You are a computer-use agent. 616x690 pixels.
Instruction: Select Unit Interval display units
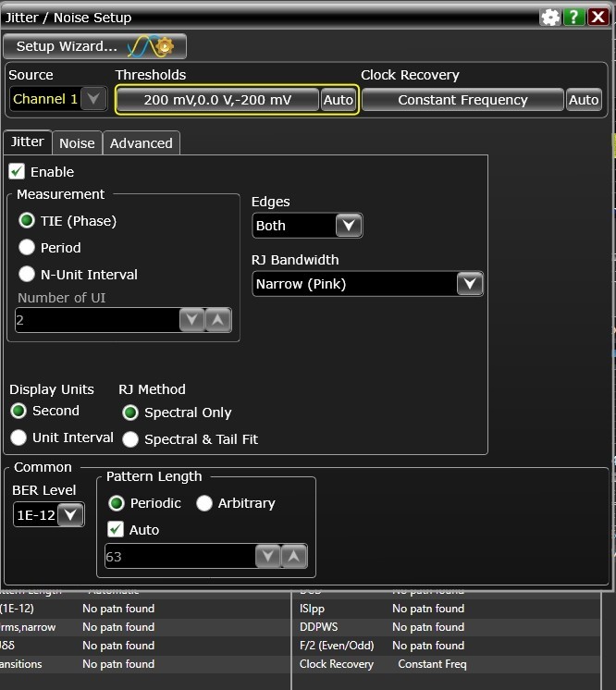pyautogui.click(x=18, y=437)
